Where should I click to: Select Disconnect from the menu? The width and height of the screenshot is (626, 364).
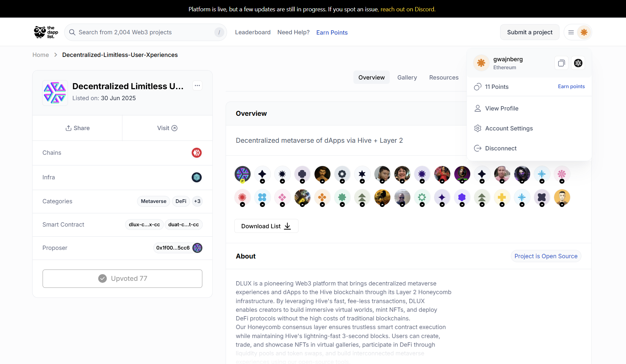[x=529, y=148]
